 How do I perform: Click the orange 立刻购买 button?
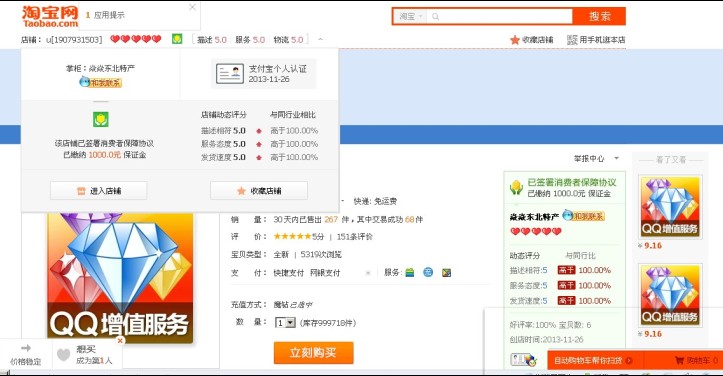(x=314, y=353)
